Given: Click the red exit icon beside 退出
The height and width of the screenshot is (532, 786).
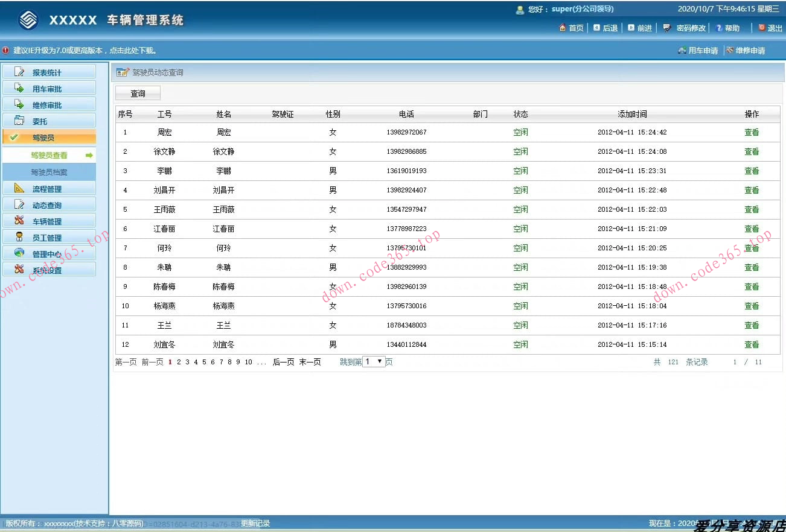Looking at the screenshot, I should click(x=761, y=28).
